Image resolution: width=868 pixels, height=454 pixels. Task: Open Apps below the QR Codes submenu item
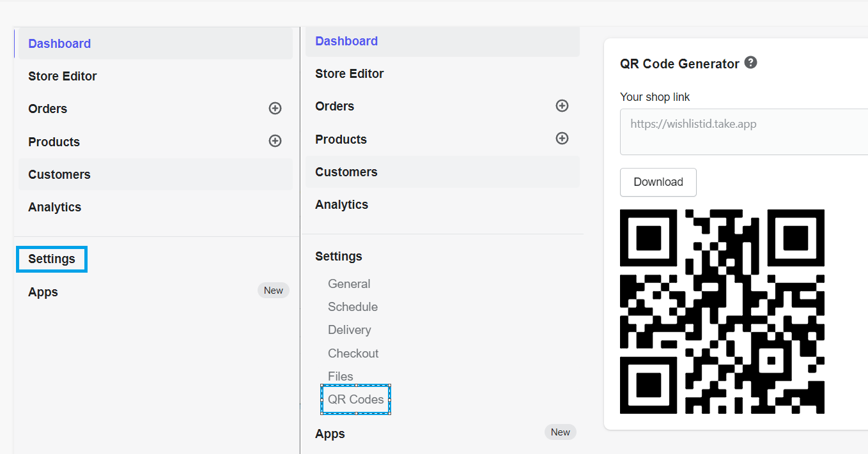pos(330,434)
